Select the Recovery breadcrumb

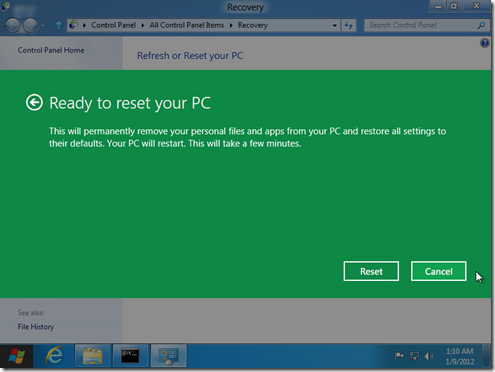(x=253, y=25)
